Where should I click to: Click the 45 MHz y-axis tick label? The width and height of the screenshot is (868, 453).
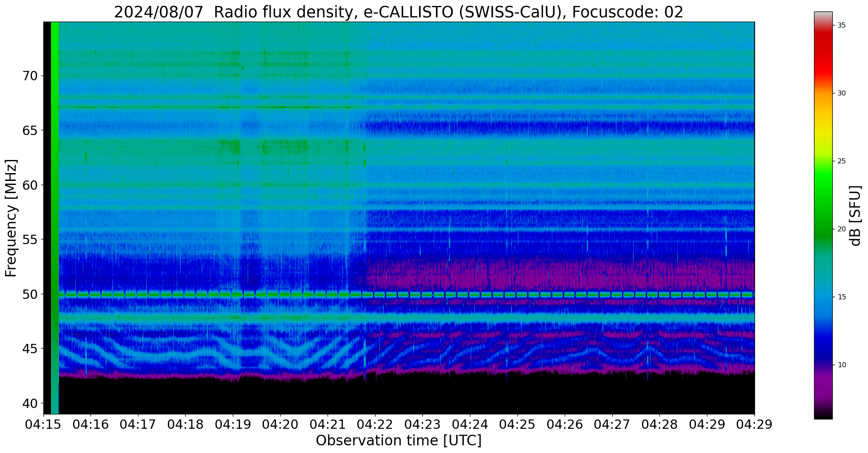point(30,349)
